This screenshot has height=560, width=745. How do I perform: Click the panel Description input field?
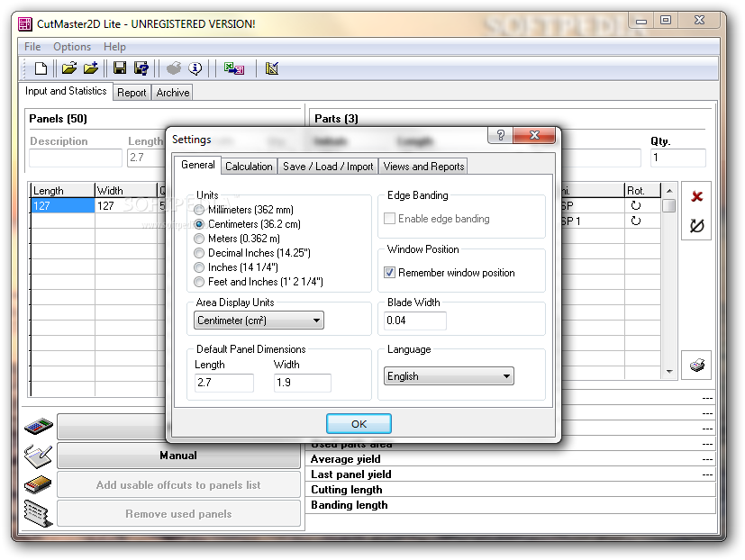pyautogui.click(x=75, y=158)
